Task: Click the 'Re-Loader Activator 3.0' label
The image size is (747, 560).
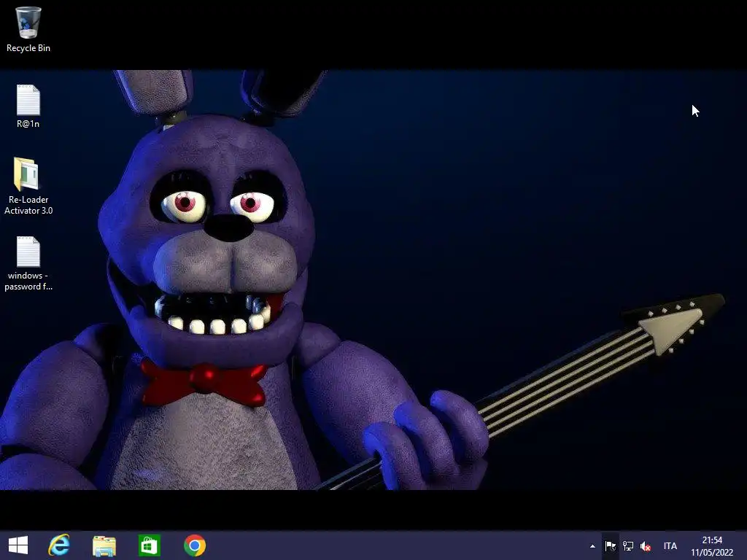Action: click(28, 205)
